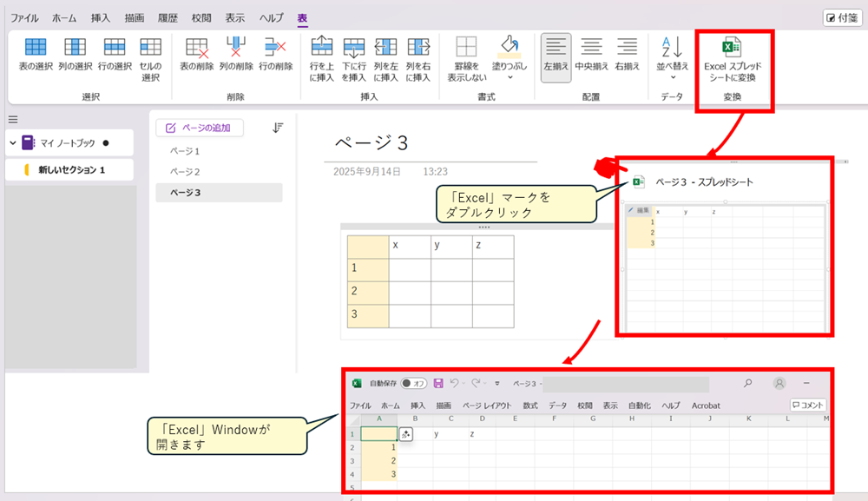Open the Acrobat tab in the Excel window
The image size is (868, 501).
point(706,405)
